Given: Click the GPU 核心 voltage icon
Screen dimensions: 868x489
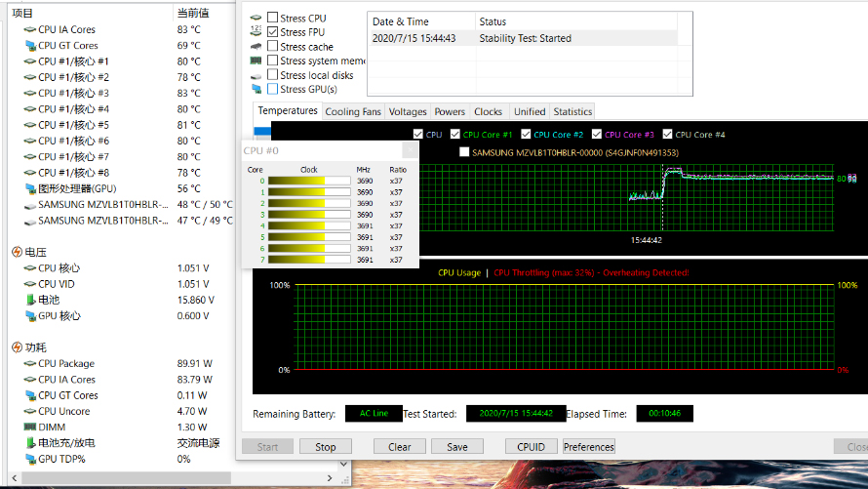Looking at the screenshot, I should click(30, 315).
